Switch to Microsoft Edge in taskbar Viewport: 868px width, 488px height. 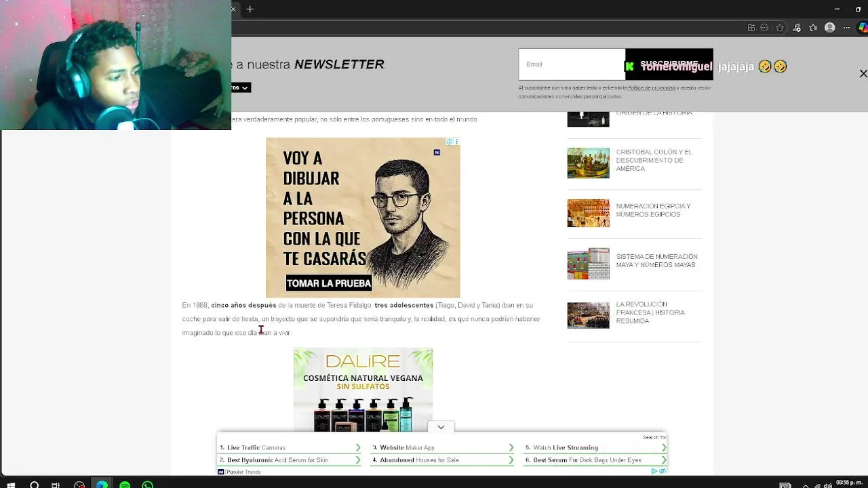pyautogui.click(x=102, y=485)
